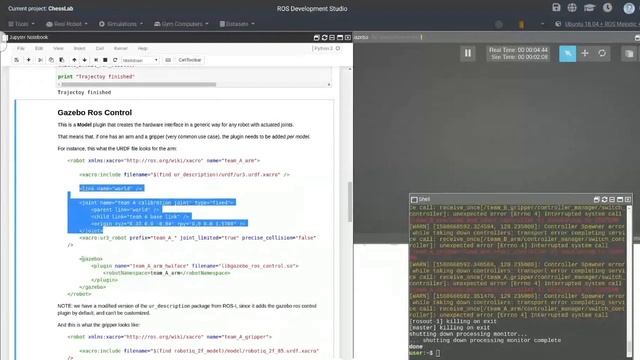Open the help question mark icon

click(x=629, y=8)
